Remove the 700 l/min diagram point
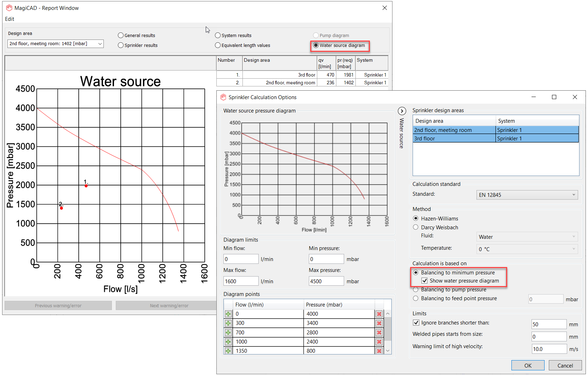This screenshot has height=376, width=588. (x=379, y=333)
